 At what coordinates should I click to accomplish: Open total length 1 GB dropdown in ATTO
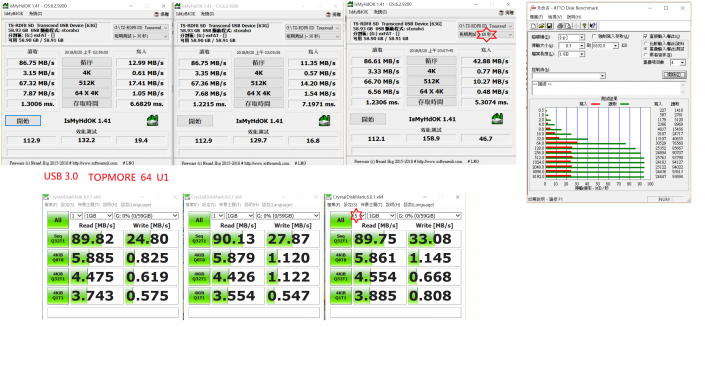572,54
